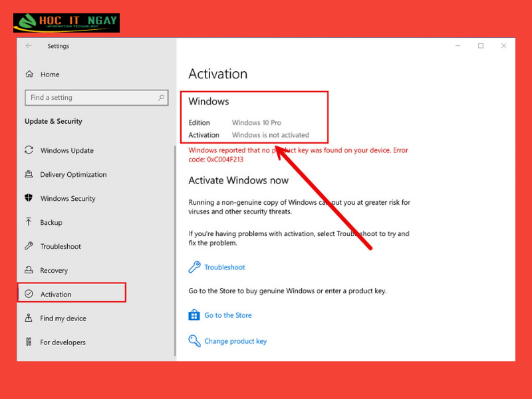
Task: Focus the Find a setting search box
Action: (96, 98)
